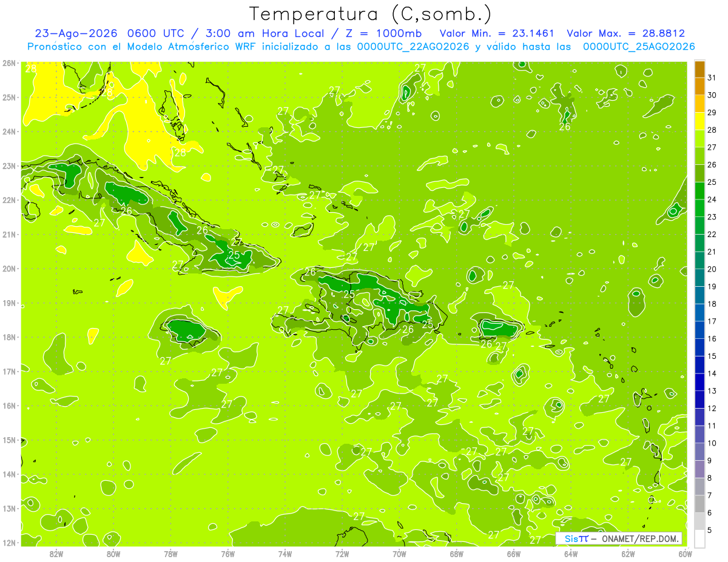Click legend value "6" on color scale
The image size is (728, 562).
pyautogui.click(x=709, y=513)
